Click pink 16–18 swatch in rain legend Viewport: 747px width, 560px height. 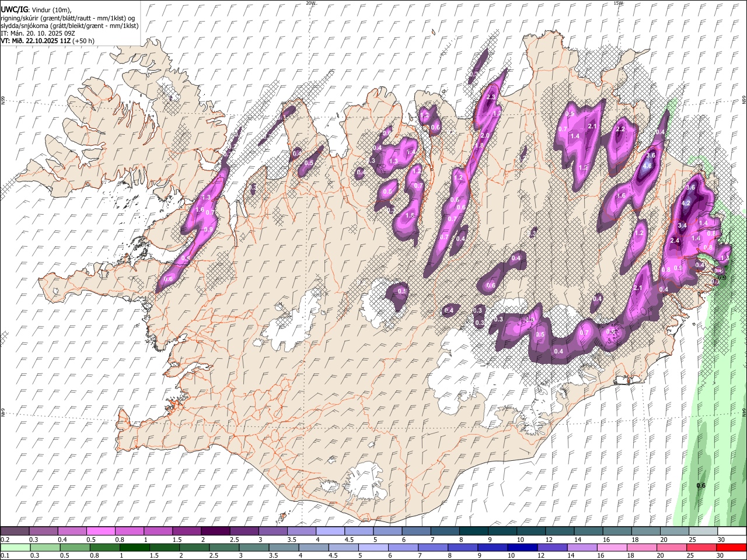(x=612, y=547)
